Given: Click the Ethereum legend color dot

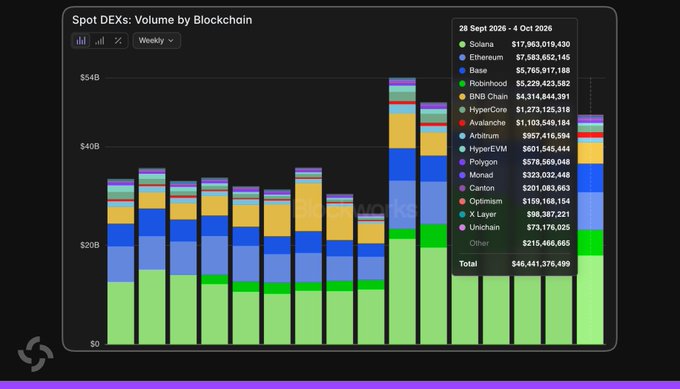Looking at the screenshot, I should point(462,57).
